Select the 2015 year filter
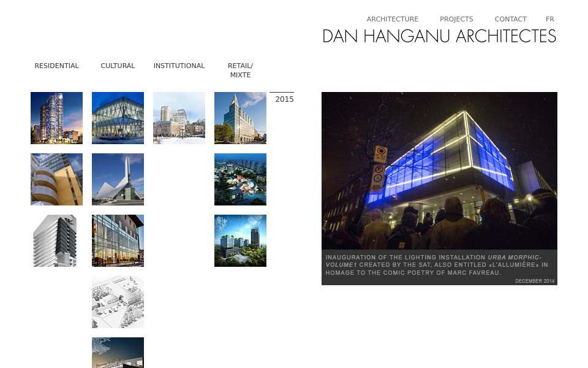Screen dimensions: 588x368 click(284, 99)
